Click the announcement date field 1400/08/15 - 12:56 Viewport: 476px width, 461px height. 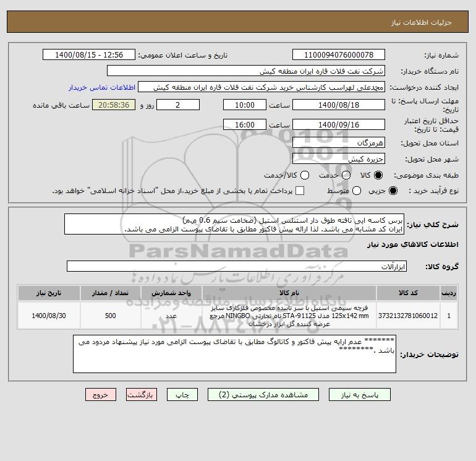pos(89,54)
